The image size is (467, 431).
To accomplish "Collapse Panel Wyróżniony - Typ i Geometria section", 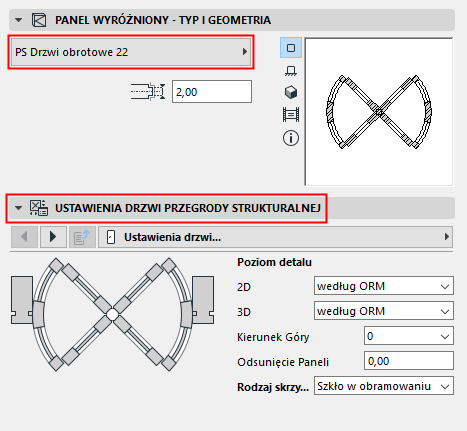I will click(18, 20).
